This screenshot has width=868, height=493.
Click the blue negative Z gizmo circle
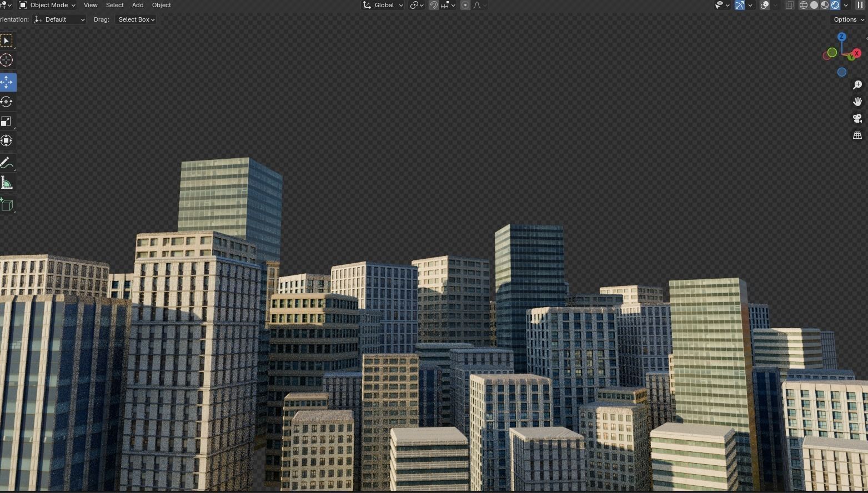click(842, 72)
